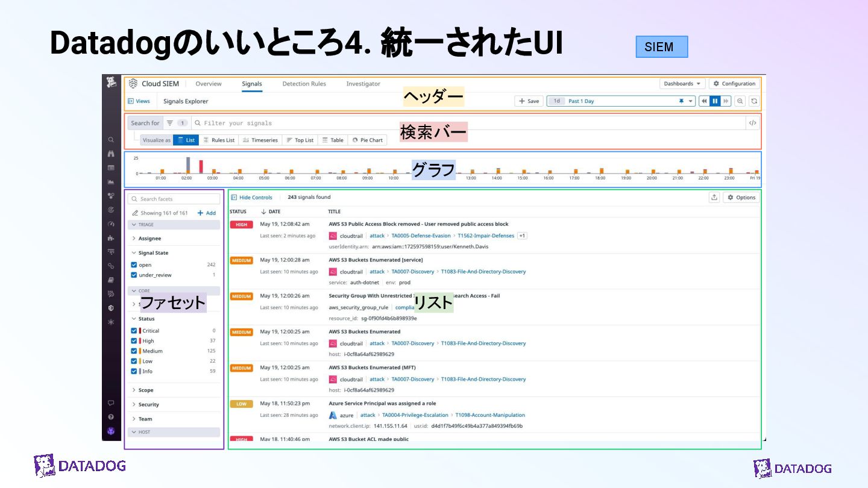Uncheck the under_review checkbox

134,275
